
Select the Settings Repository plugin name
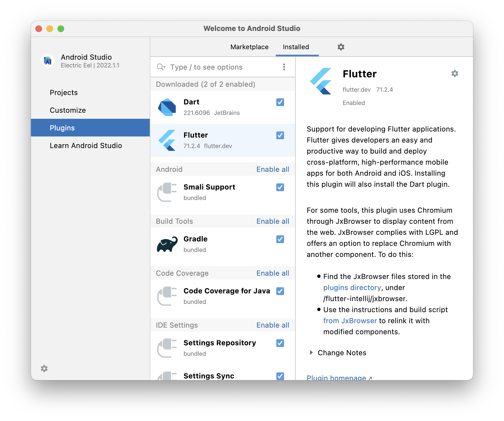[x=220, y=343]
